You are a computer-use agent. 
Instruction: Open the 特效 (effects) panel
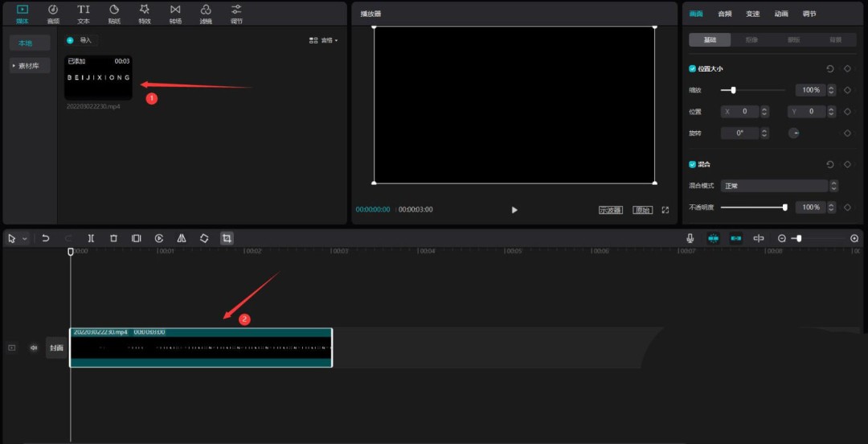click(x=145, y=13)
